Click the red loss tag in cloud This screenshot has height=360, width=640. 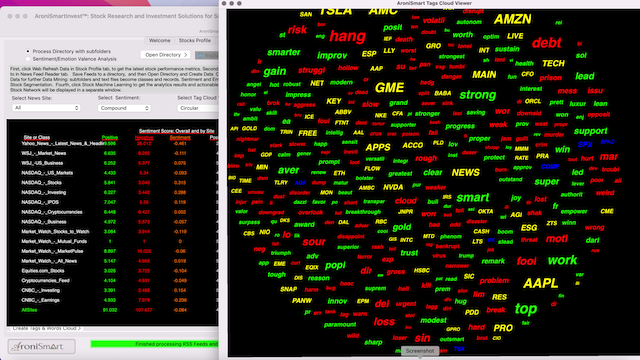coord(384,322)
